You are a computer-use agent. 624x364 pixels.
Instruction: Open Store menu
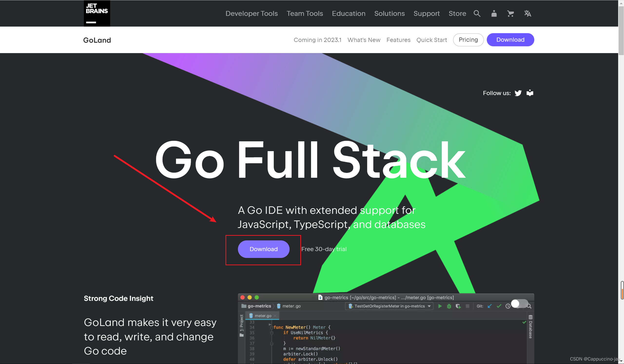point(457,13)
